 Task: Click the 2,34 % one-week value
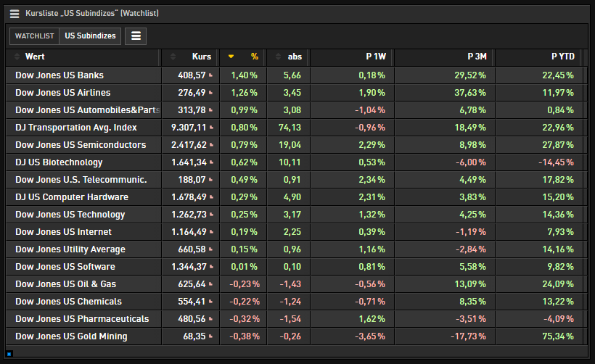[x=372, y=180]
